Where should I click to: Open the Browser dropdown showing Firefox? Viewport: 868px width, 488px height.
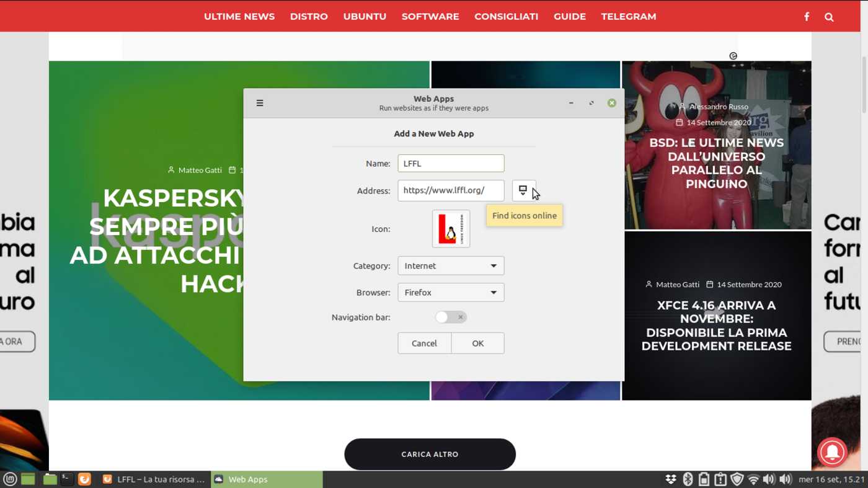pos(451,292)
